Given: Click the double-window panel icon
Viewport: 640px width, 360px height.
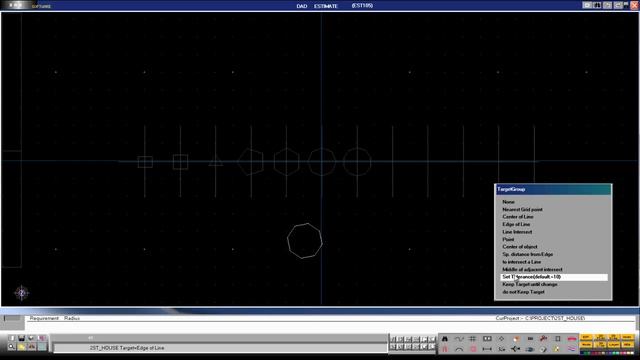Looking at the screenshot, I should click(487, 339).
